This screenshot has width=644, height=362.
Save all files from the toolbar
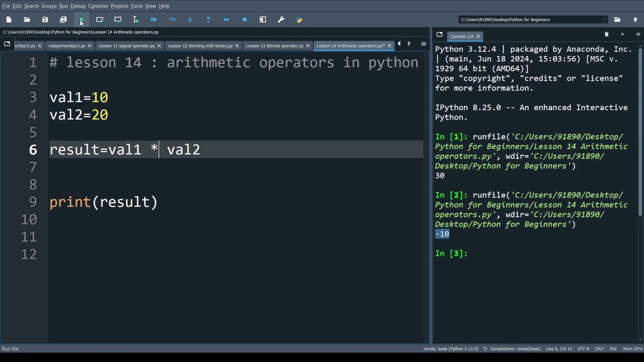pyautogui.click(x=63, y=20)
